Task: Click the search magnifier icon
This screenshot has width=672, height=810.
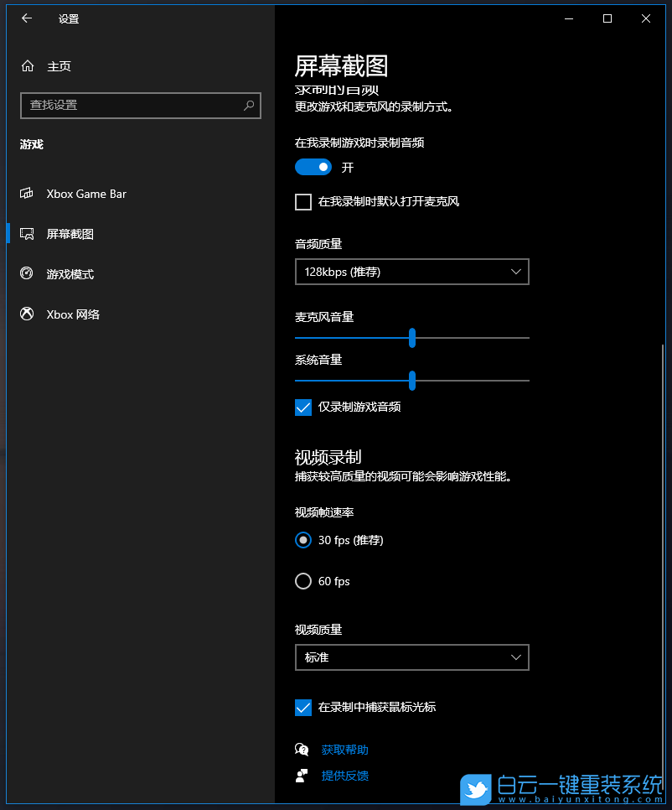Action: coord(249,105)
